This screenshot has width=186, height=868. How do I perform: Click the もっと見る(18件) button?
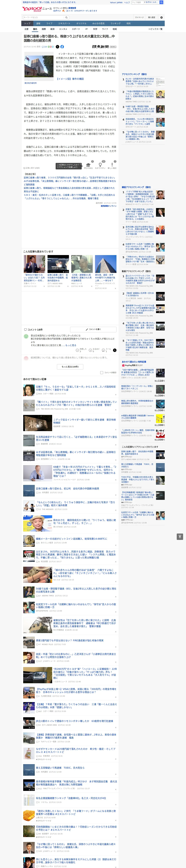tap(70, 367)
